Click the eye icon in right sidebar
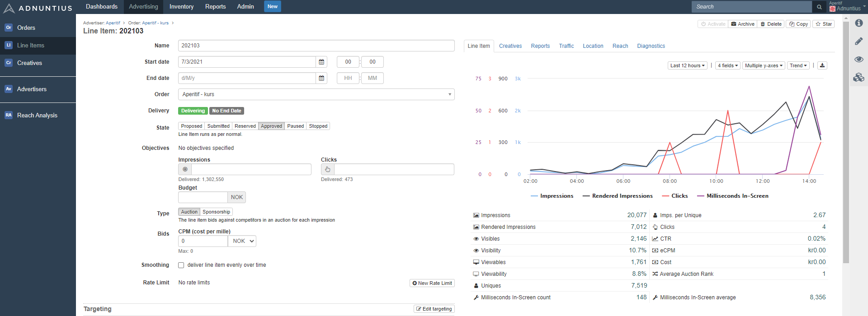 [859, 59]
